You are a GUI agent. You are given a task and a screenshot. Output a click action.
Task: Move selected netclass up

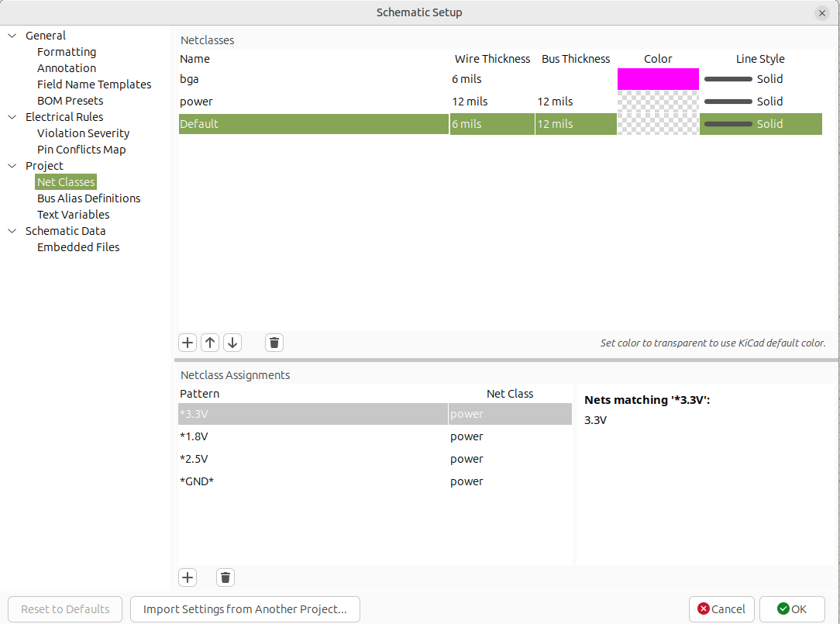[210, 343]
